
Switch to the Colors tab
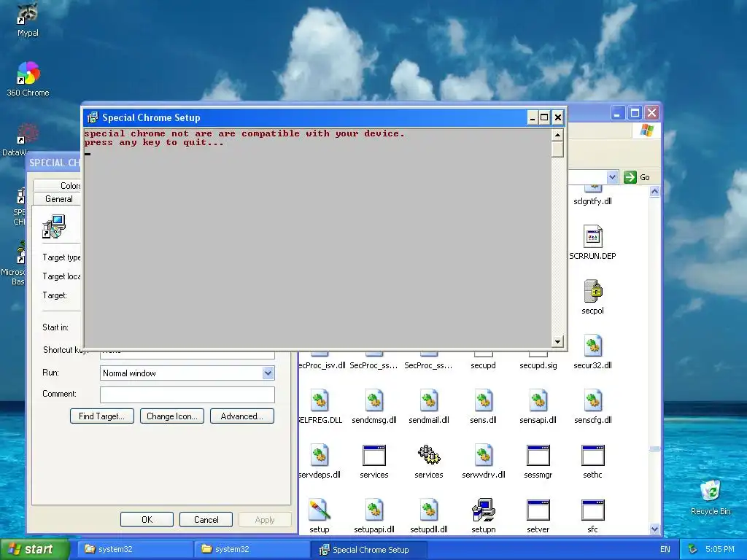pyautogui.click(x=70, y=185)
